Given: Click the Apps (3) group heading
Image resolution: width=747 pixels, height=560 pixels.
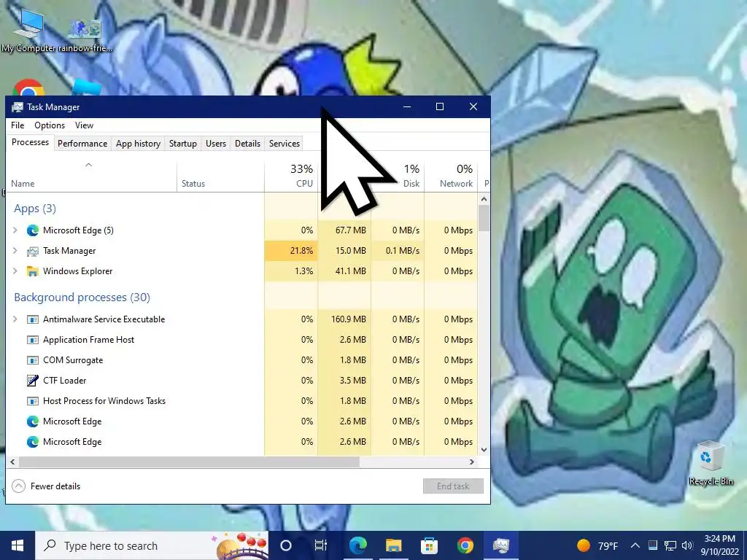Looking at the screenshot, I should tap(35, 209).
